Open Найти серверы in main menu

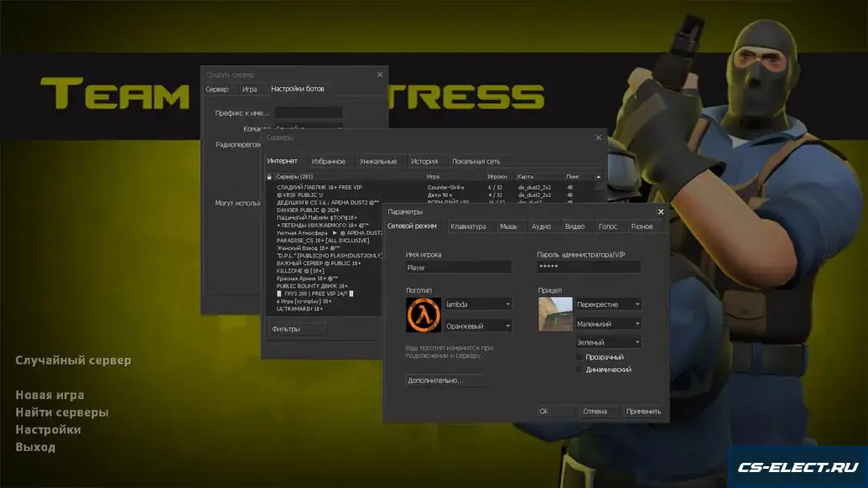pos(62,413)
